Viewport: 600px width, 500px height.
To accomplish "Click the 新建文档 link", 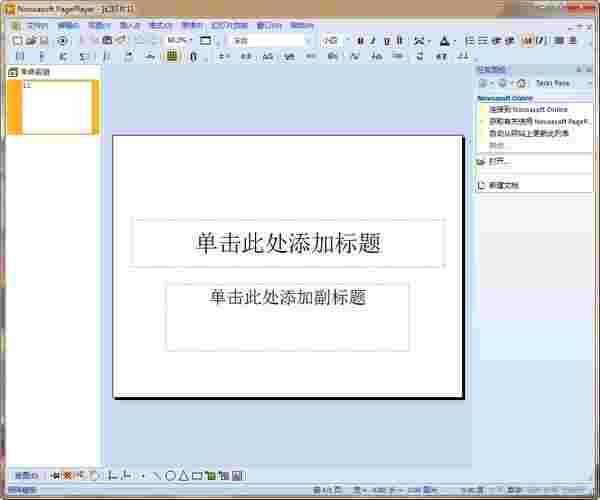I will [x=504, y=186].
